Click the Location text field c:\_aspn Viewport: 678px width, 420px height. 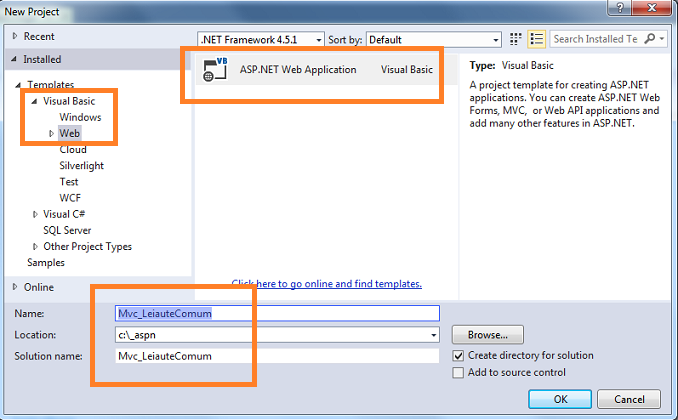(272, 335)
